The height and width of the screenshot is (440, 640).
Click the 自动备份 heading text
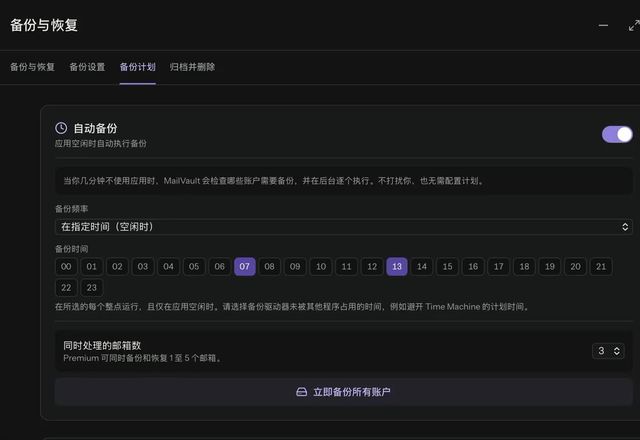tap(95, 129)
